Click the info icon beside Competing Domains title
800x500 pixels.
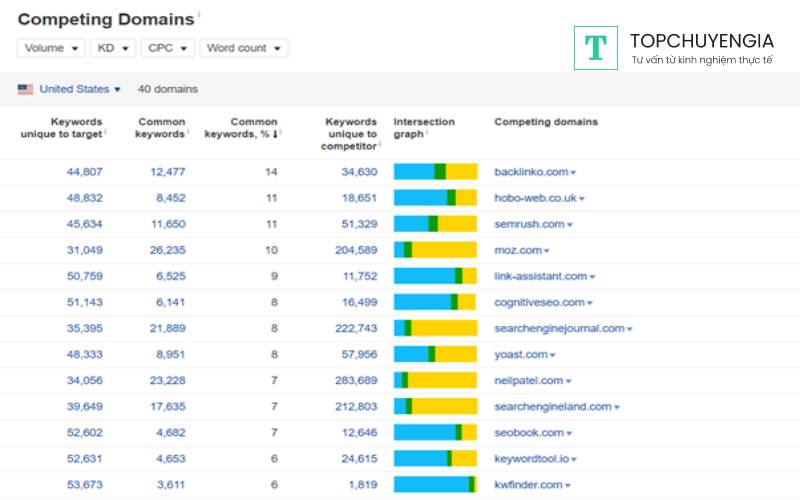click(199, 14)
